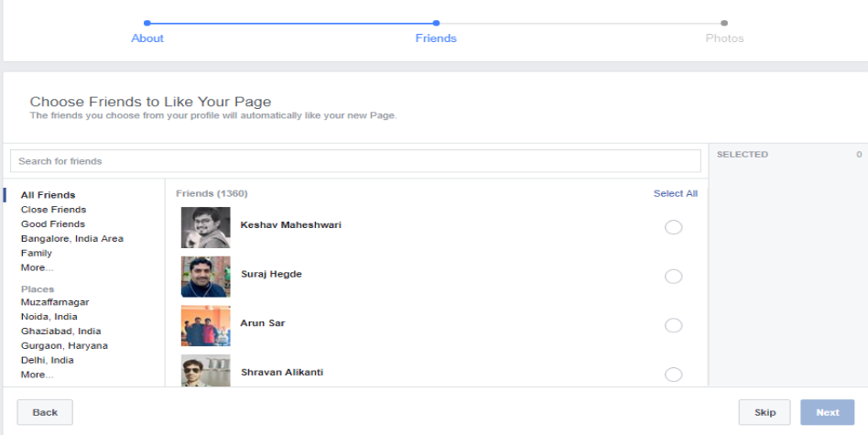Screen dimensions: 868x435
Task: Click the name Keshav Maheshwari
Action: coord(290,224)
